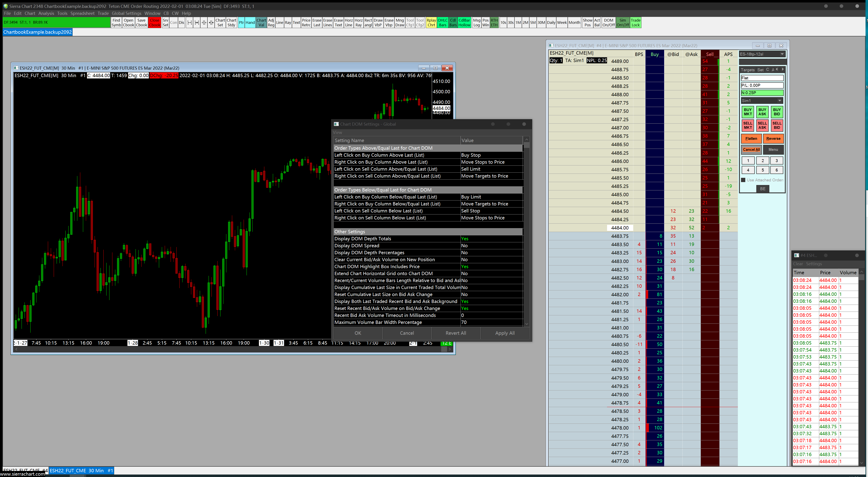Click the Replay Chart toolbar button
The width and height of the screenshot is (868, 477).
click(x=431, y=22)
